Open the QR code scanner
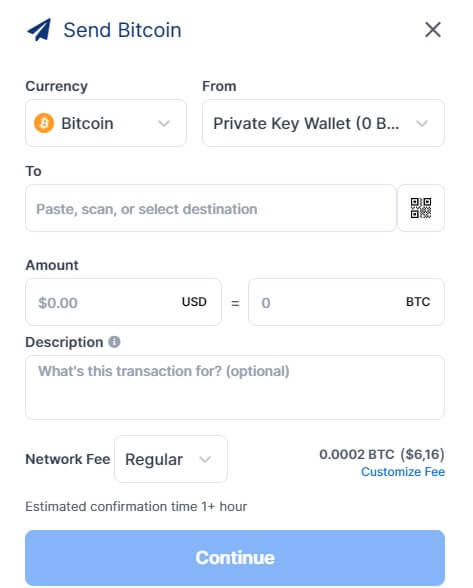The image size is (473, 588). (x=421, y=208)
